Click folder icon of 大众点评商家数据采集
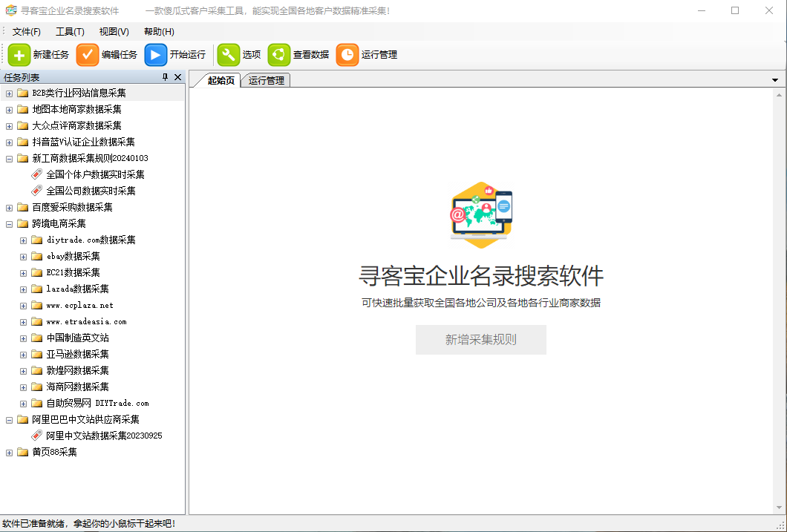Image resolution: width=787 pixels, height=532 pixels. tap(22, 125)
